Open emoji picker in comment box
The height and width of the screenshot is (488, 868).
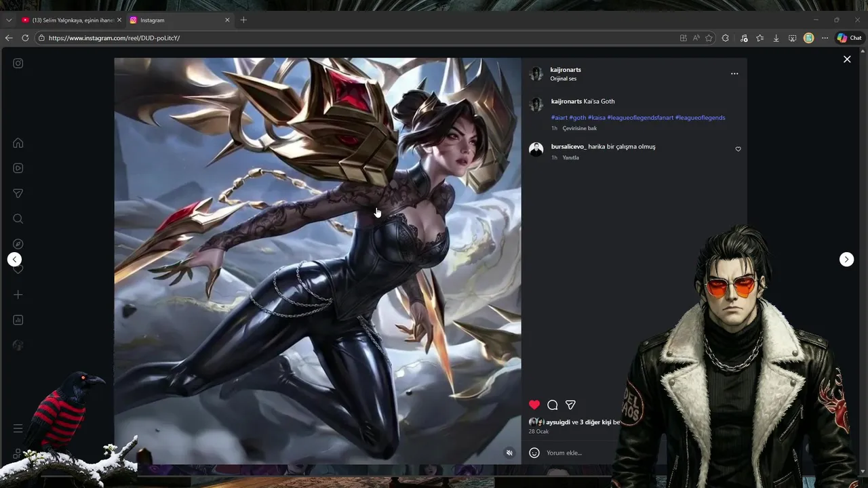point(534,453)
